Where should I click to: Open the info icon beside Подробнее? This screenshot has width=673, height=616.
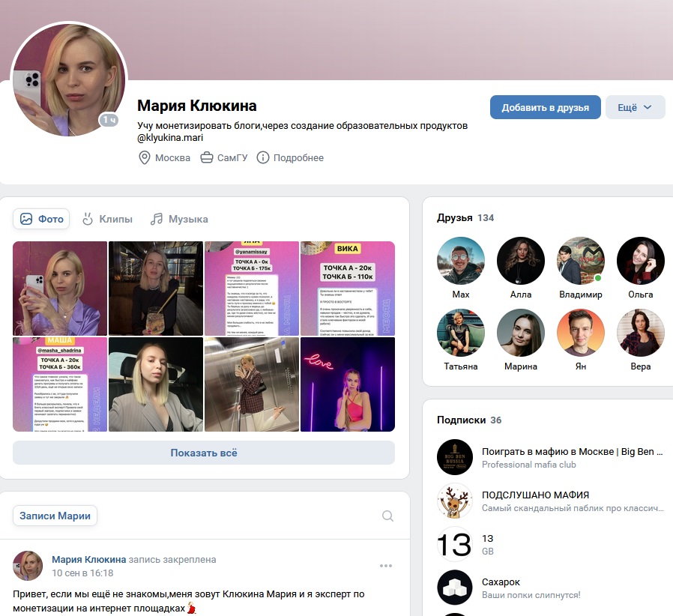coord(262,157)
